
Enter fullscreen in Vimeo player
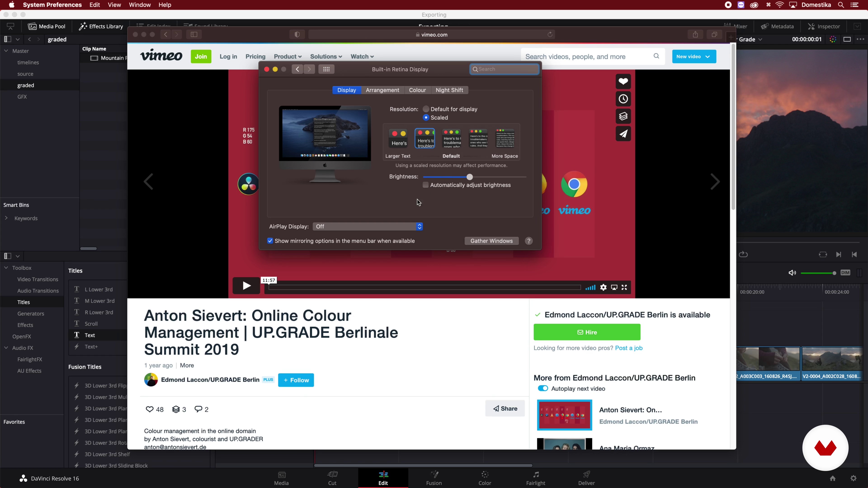tap(624, 287)
